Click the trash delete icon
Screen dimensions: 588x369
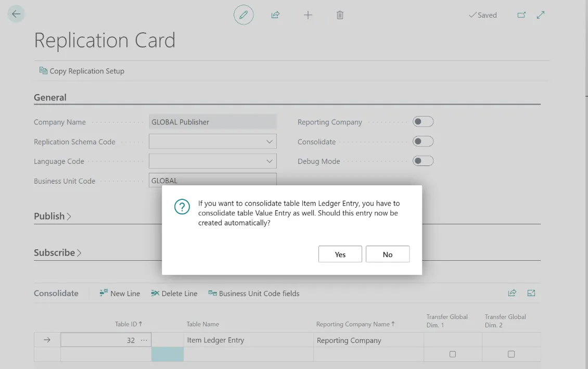coord(340,15)
